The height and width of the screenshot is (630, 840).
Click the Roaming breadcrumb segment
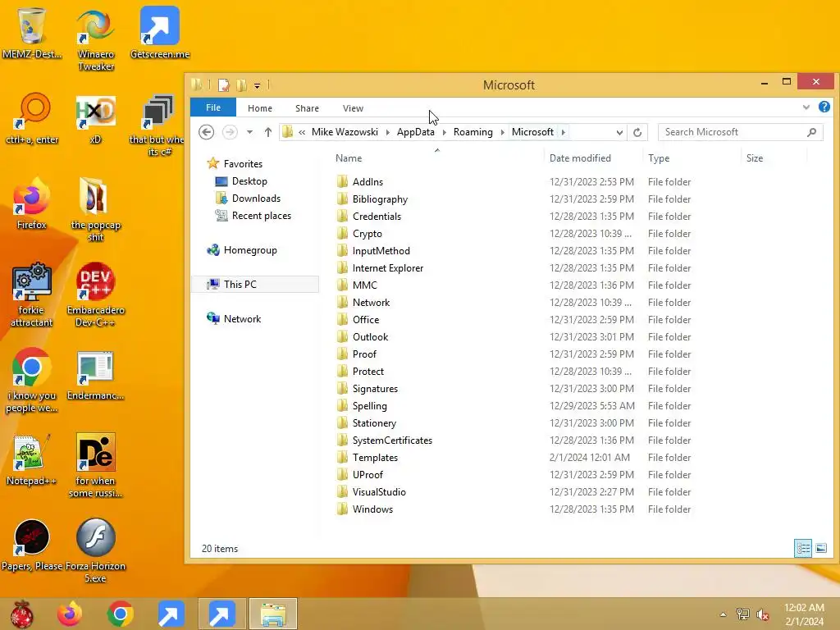[473, 132]
